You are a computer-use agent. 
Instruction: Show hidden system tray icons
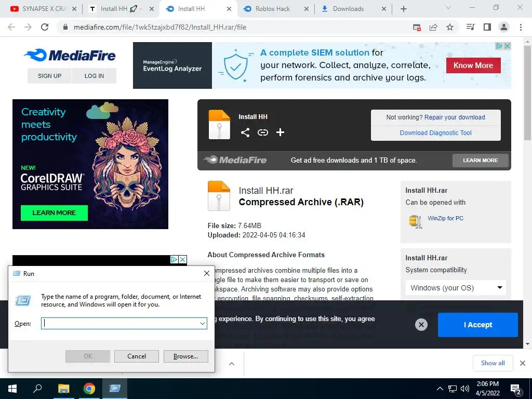click(x=440, y=389)
